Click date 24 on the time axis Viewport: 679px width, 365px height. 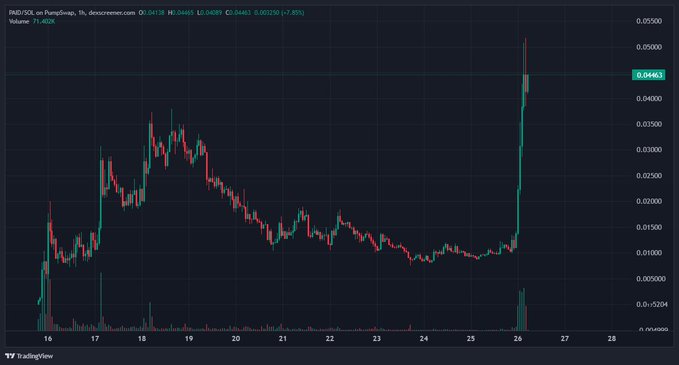424,339
